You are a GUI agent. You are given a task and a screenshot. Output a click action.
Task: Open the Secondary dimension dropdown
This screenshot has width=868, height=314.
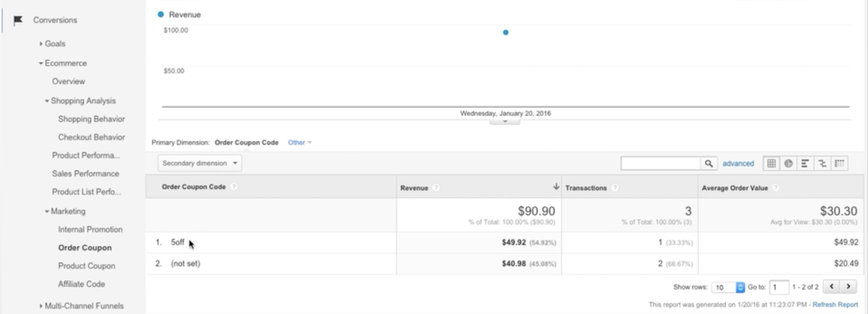click(200, 163)
